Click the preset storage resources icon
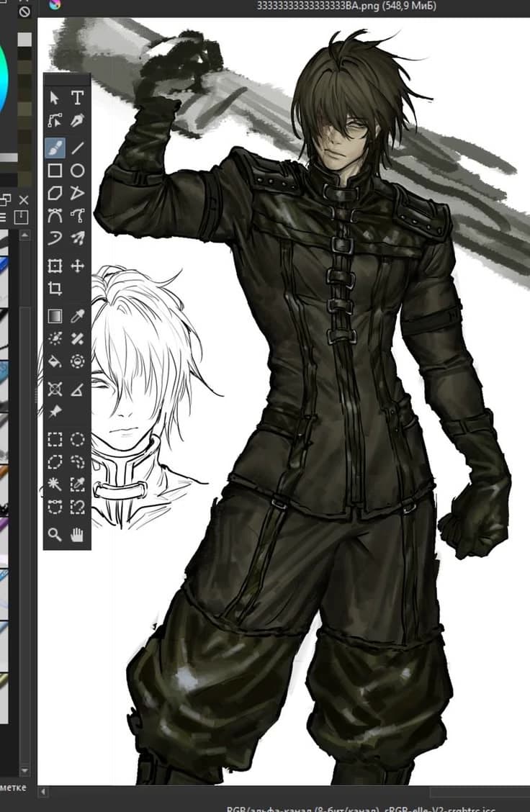The width and height of the screenshot is (530, 812). point(21,217)
